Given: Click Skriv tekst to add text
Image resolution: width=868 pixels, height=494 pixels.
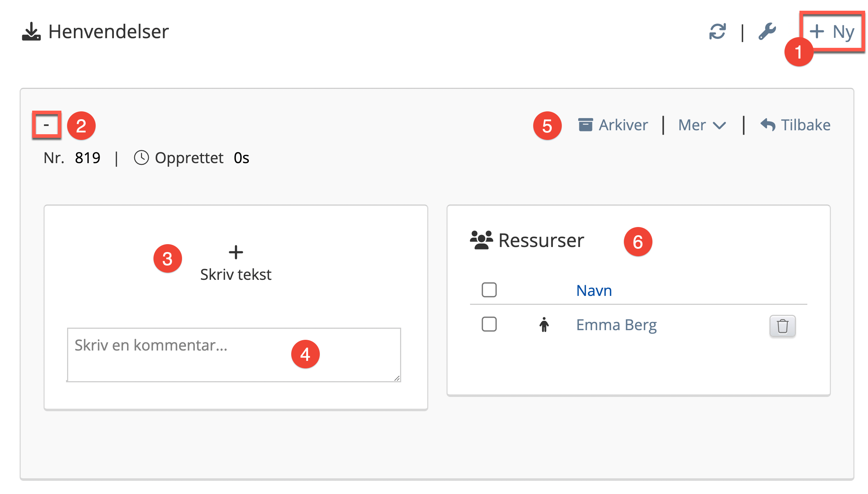Looking at the screenshot, I should (236, 274).
